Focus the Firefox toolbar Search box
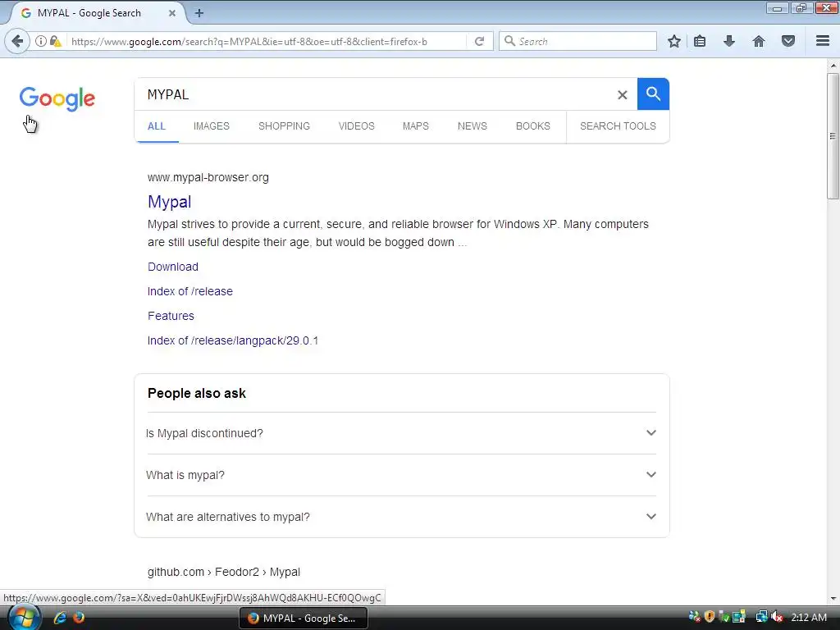Screen dimensions: 840x630 point(577,41)
